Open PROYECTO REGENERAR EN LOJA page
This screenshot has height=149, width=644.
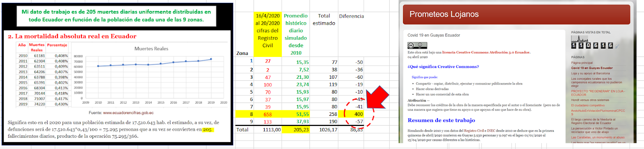click(x=598, y=93)
